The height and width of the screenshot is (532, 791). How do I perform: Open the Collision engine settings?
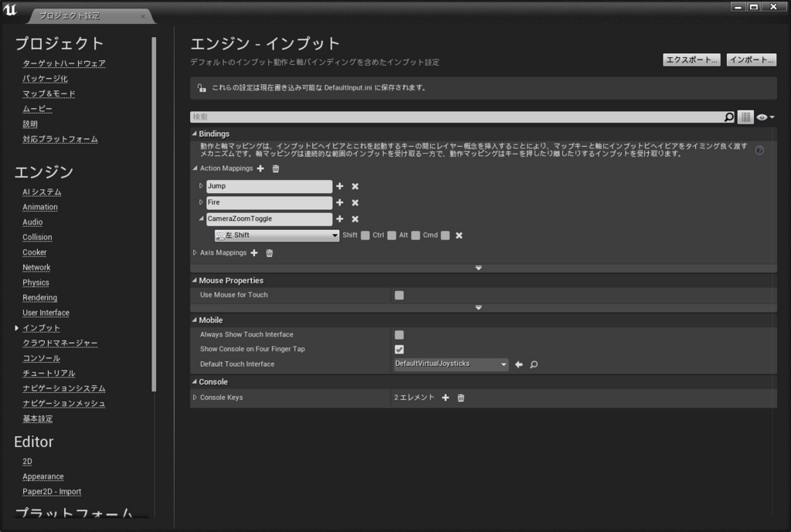37,237
